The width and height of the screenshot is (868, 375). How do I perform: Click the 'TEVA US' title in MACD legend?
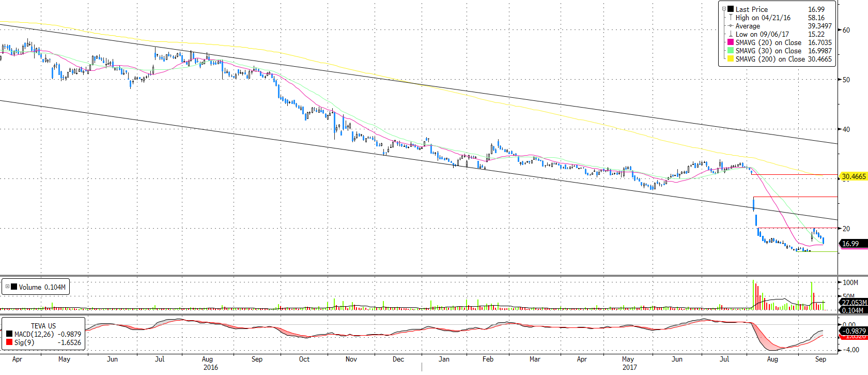[43, 326]
